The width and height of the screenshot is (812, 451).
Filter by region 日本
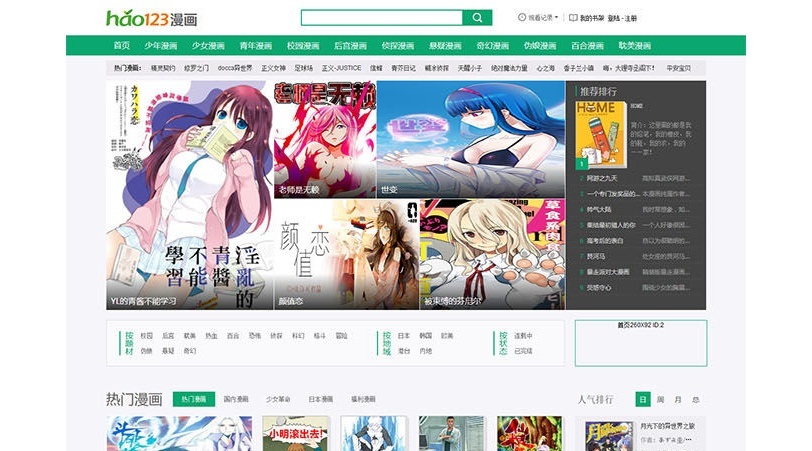click(x=404, y=336)
